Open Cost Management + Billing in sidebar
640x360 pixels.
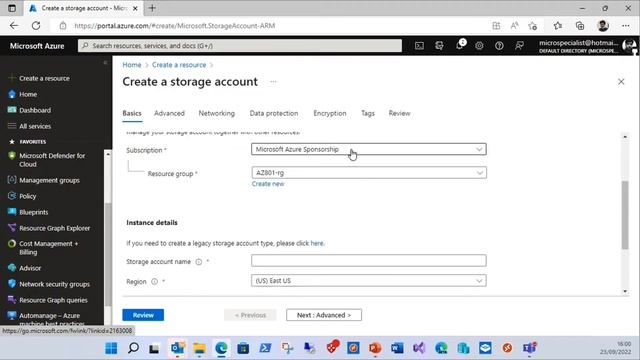coord(48,248)
